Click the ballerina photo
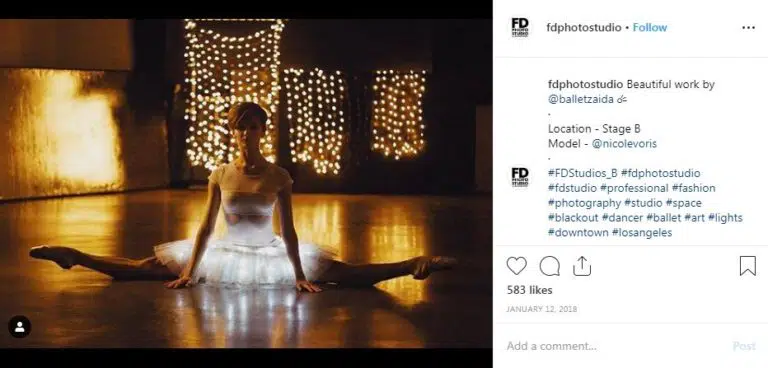Image resolution: width=768 pixels, height=368 pixels. pyautogui.click(x=246, y=184)
